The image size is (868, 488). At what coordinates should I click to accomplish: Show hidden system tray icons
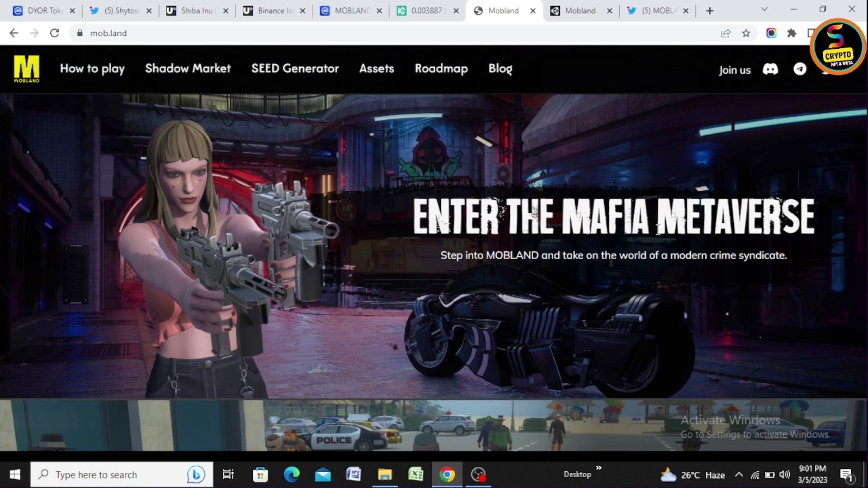pos(739,474)
